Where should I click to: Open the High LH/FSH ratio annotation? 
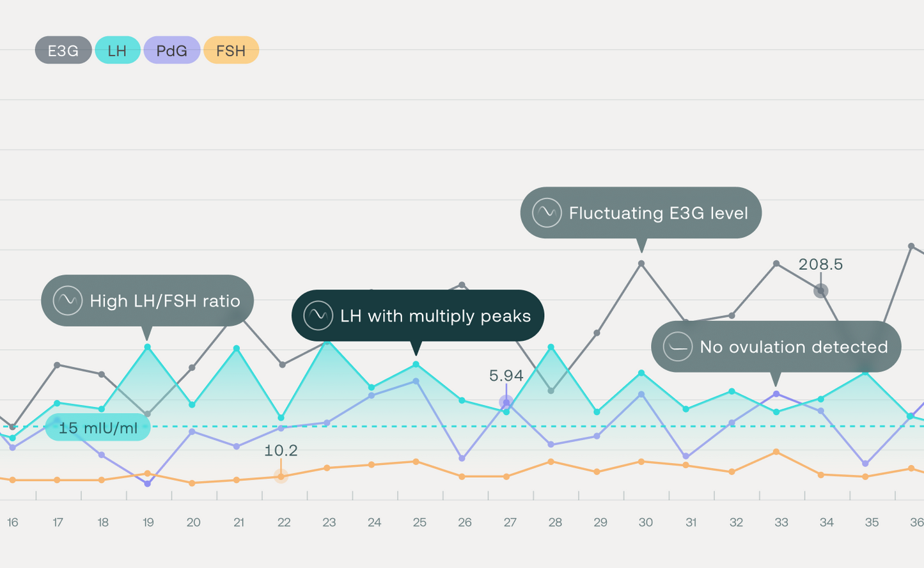pyautogui.click(x=164, y=301)
